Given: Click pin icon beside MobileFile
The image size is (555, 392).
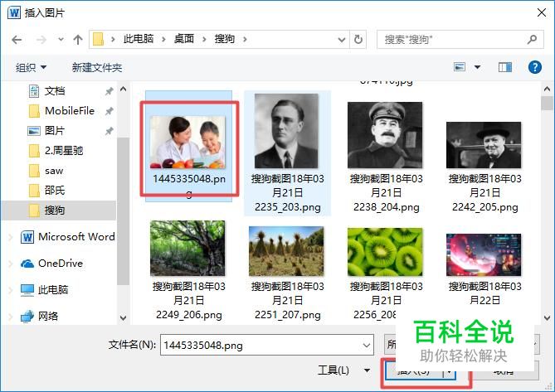Looking at the screenshot, I should 109,111.
